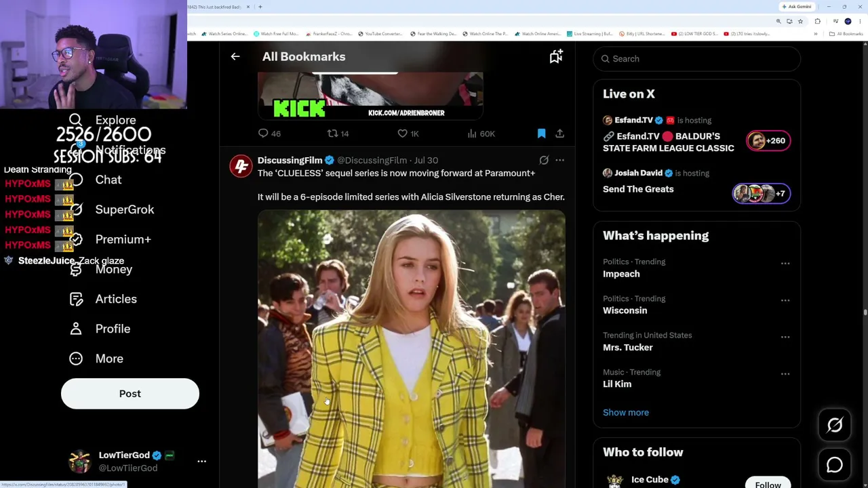The height and width of the screenshot is (488, 868).
Task: Click the Ask Gemini button
Action: tap(797, 7)
